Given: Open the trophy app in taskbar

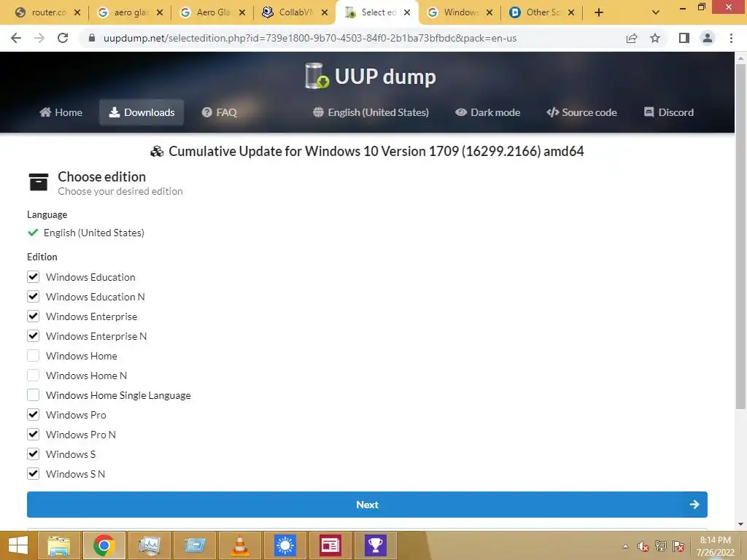Looking at the screenshot, I should tap(376, 545).
